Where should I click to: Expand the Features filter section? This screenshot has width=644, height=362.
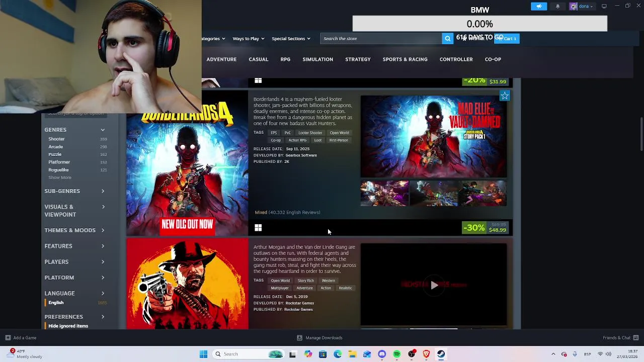pyautogui.click(x=75, y=246)
